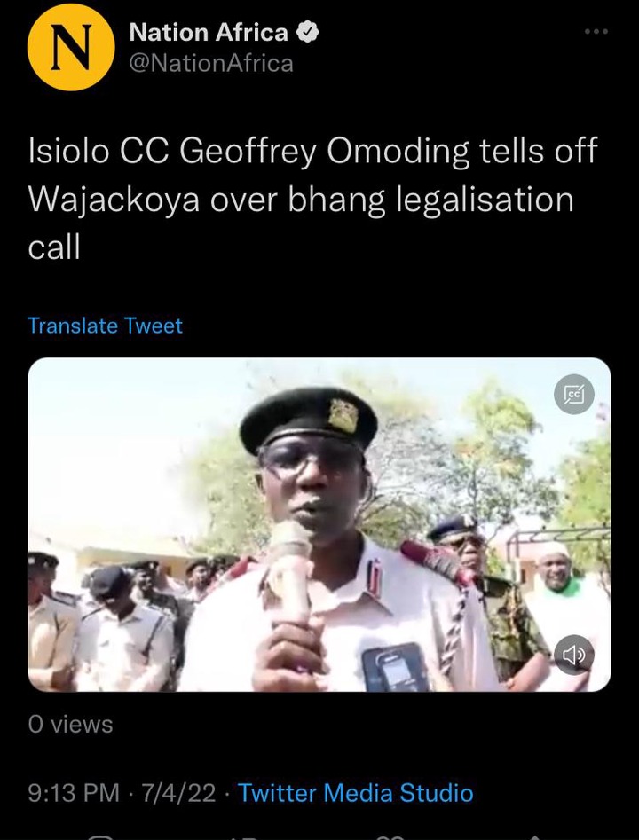Tap the partially visible reply icon

tap(99, 836)
